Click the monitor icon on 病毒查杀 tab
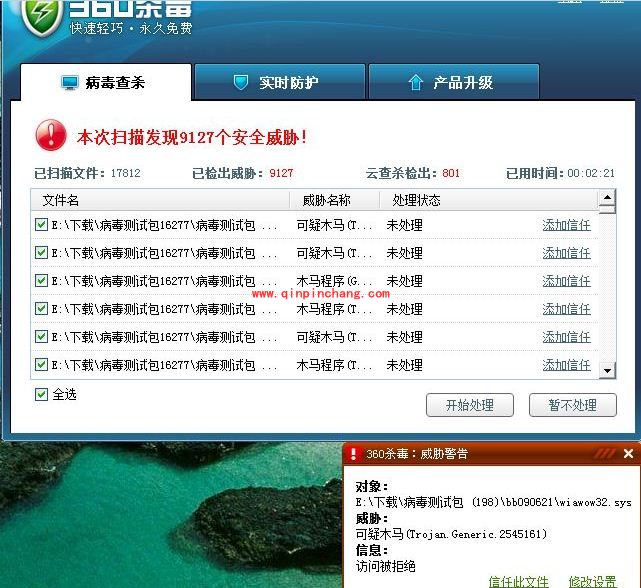Viewport: 641px width, 588px height. (x=70, y=83)
